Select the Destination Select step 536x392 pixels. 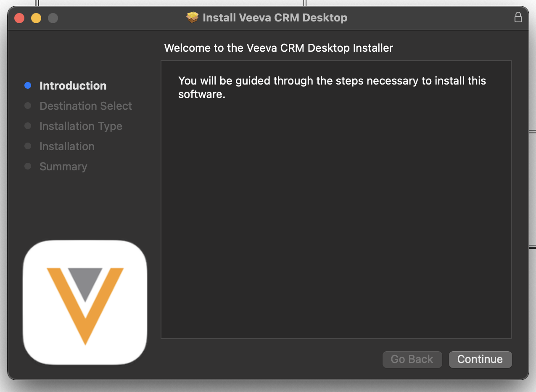(x=86, y=106)
